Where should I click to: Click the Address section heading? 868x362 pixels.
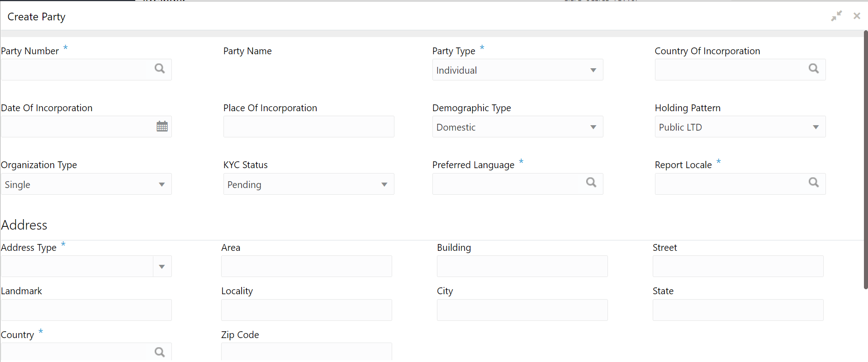click(x=24, y=225)
